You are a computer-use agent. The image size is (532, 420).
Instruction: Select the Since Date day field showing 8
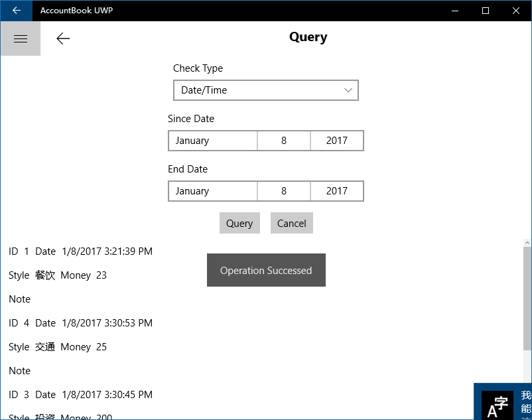click(283, 141)
